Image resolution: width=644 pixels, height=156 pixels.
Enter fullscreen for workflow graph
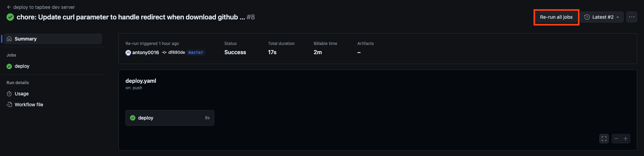click(604, 139)
